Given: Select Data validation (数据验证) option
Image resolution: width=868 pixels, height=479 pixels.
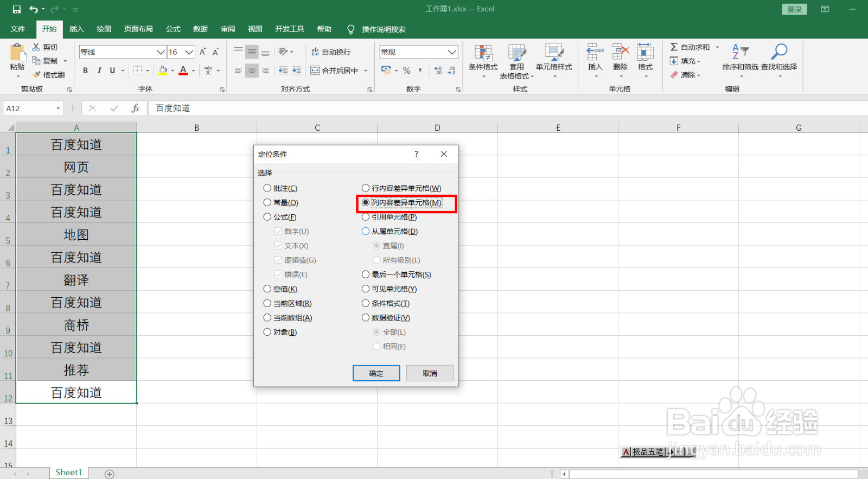Looking at the screenshot, I should coord(366,318).
